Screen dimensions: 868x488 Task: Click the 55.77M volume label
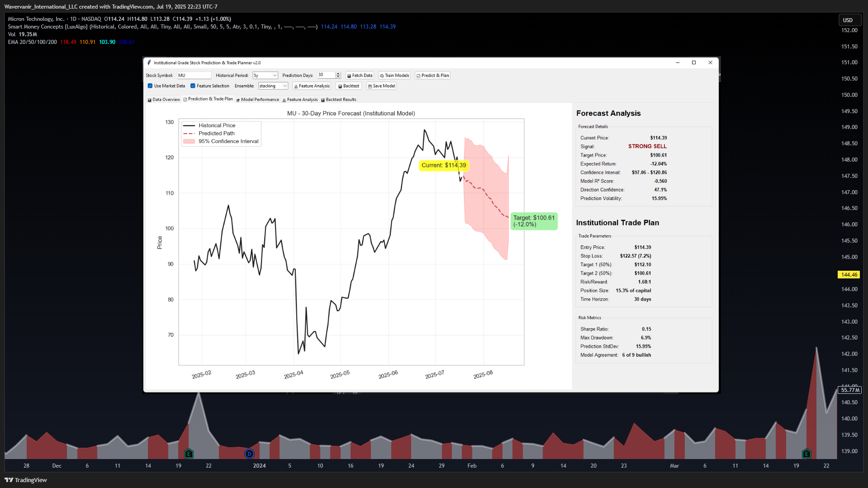pos(850,390)
